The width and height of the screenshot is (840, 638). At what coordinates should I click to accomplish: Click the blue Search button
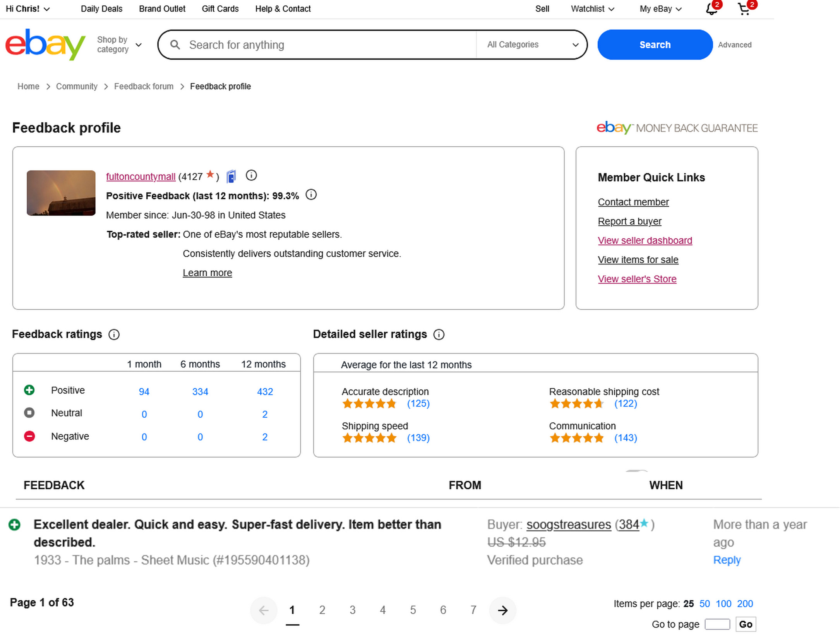coord(655,45)
